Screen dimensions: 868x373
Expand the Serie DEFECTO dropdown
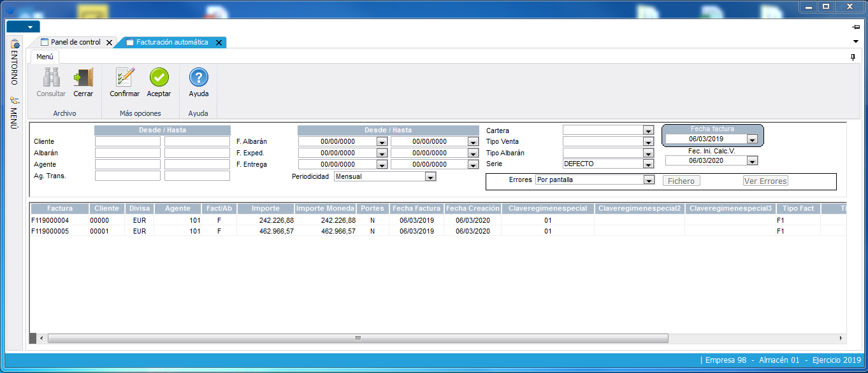pyautogui.click(x=648, y=164)
